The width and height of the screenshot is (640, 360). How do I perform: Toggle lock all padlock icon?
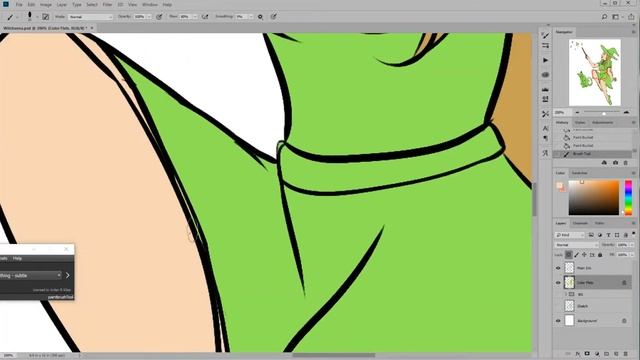[x=600, y=255]
